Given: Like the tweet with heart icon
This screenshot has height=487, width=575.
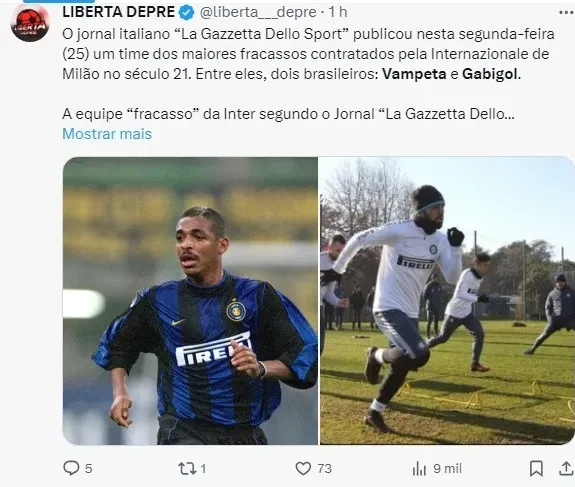Looking at the screenshot, I should [303, 468].
